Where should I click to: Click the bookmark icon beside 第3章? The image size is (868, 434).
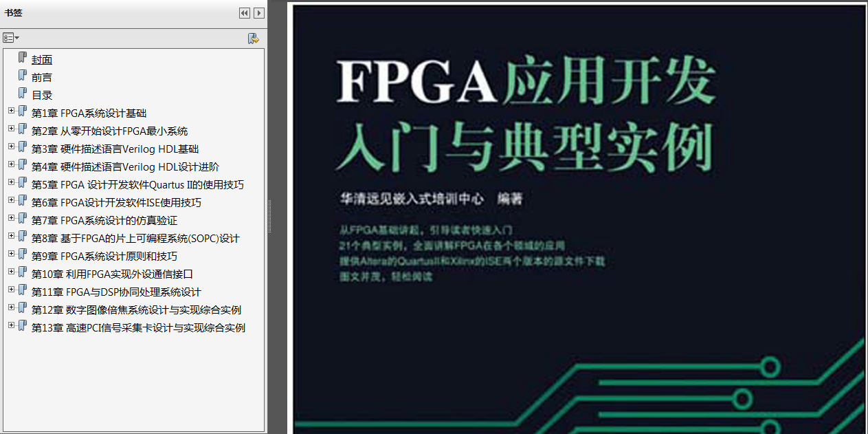click(23, 147)
